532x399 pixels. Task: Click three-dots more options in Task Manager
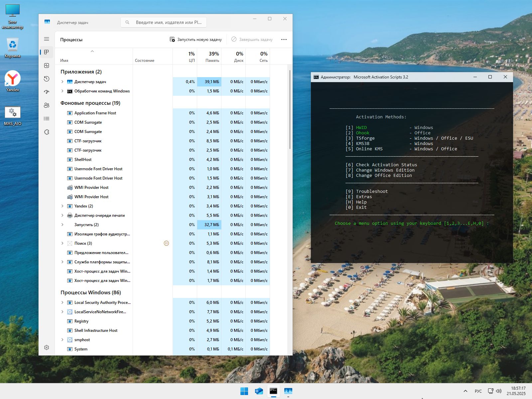pos(284,39)
